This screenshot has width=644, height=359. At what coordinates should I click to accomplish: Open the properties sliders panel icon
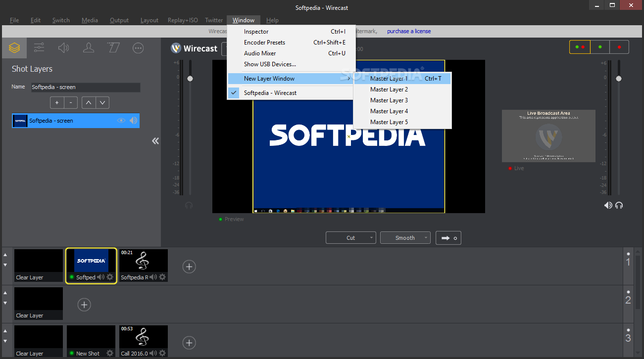click(39, 48)
